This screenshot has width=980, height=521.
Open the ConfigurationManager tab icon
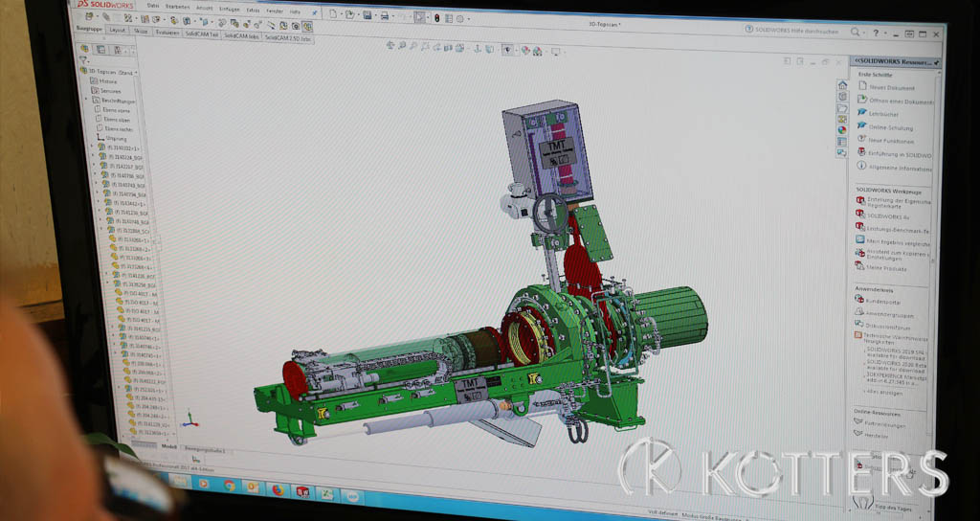(118, 50)
